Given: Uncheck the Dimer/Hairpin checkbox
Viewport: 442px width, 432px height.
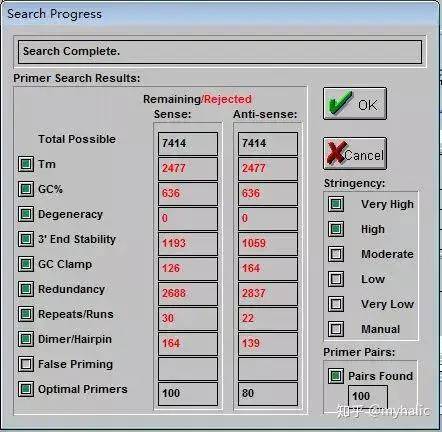Looking at the screenshot, I should click(26, 339).
